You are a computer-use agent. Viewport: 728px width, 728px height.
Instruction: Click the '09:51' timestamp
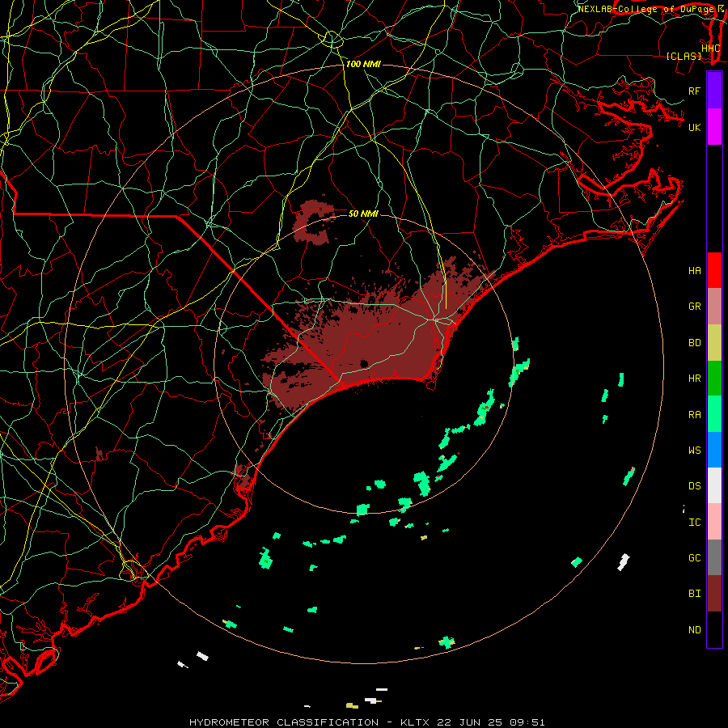click(x=527, y=722)
